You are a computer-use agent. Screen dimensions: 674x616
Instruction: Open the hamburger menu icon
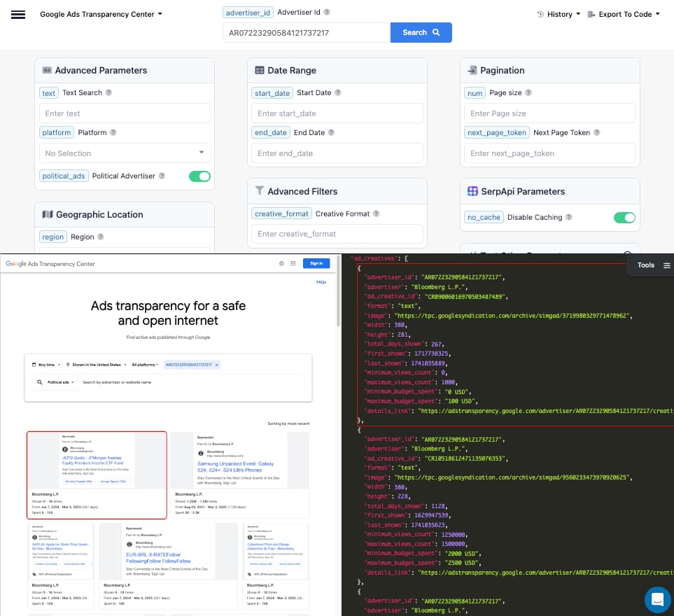(x=18, y=14)
